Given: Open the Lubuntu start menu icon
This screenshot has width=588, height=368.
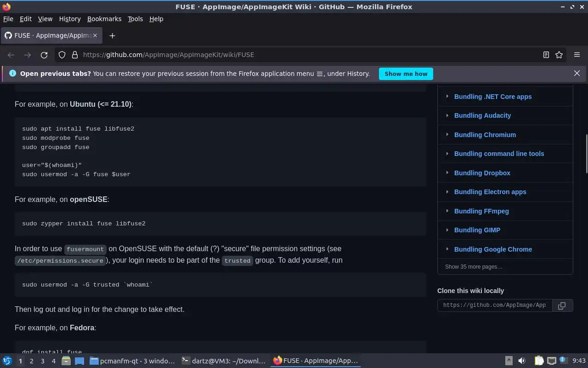Looking at the screenshot, I should tap(7, 361).
